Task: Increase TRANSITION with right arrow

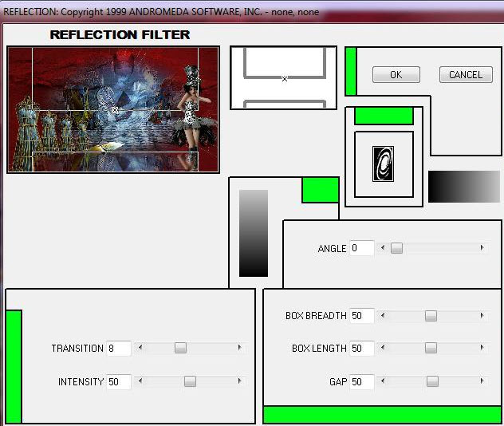Action: coord(239,348)
